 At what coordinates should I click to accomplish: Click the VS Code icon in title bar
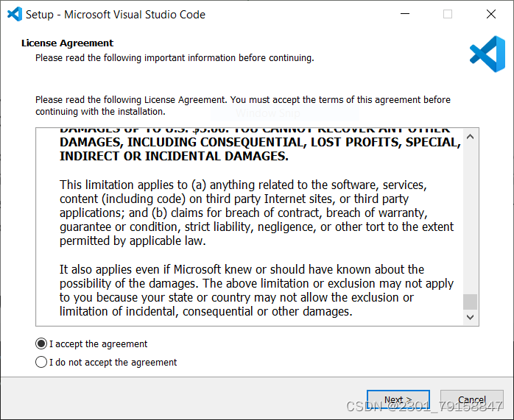pos(15,15)
